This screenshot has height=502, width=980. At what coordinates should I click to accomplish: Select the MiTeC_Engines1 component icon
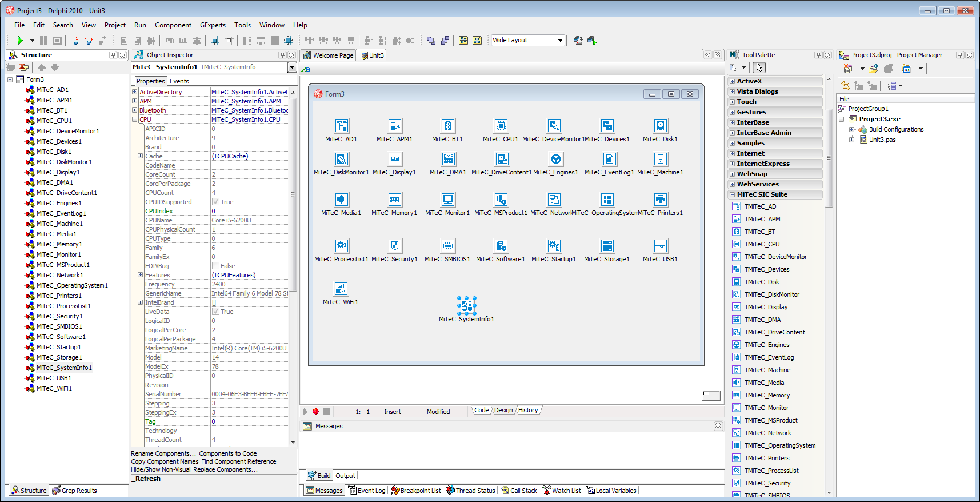(x=555, y=159)
